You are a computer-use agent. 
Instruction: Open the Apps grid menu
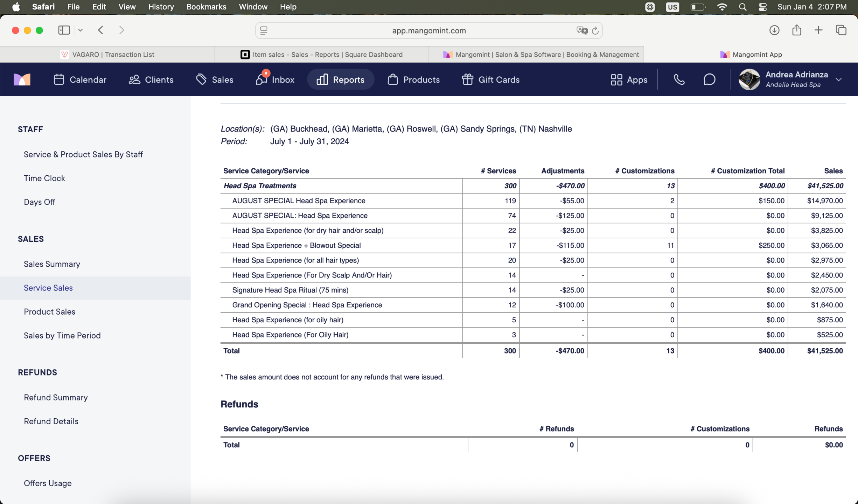click(629, 80)
